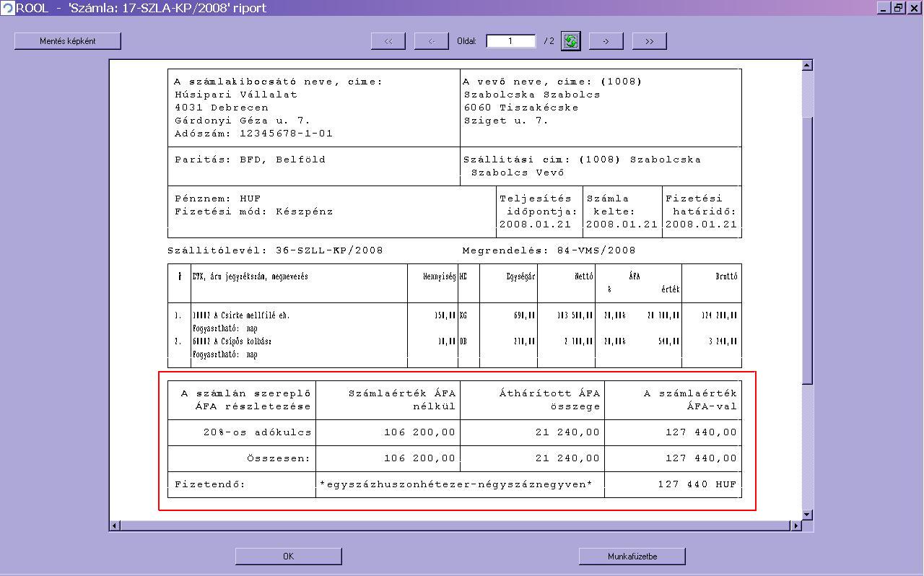Go to previous page with <- button

pos(432,41)
